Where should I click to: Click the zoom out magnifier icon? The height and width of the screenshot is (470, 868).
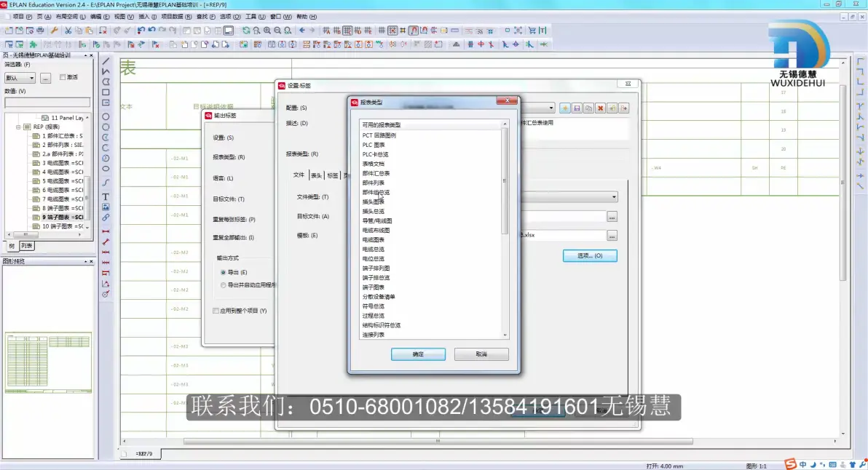point(277,31)
